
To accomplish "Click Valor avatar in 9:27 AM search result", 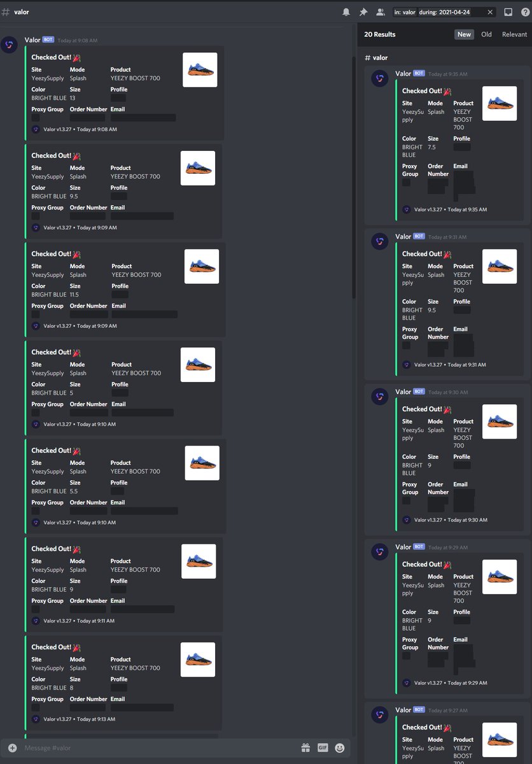I will click(380, 715).
